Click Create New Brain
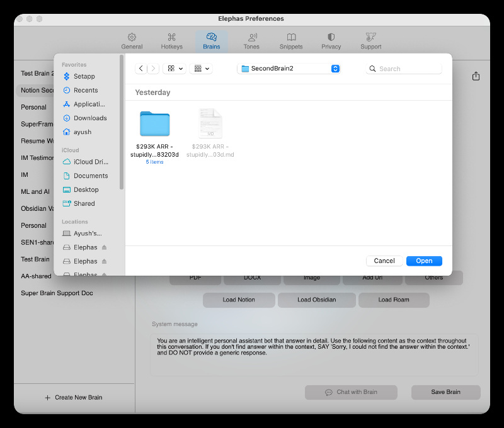 (x=73, y=397)
